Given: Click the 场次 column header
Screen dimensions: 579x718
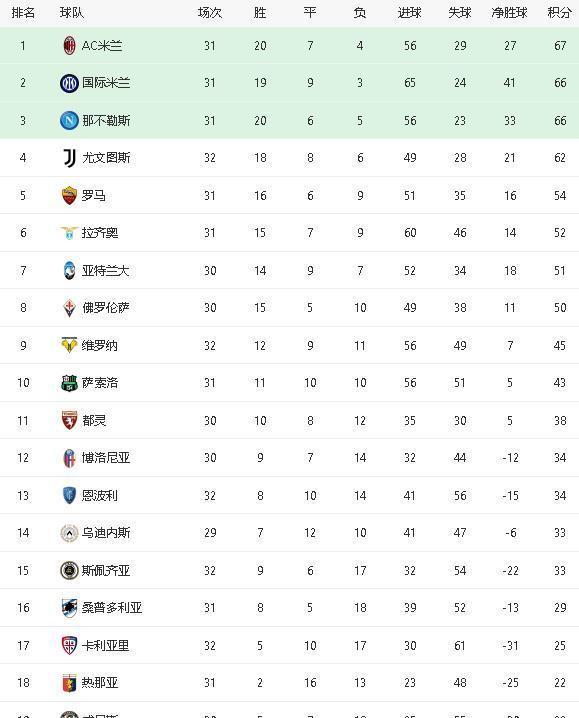Looking at the screenshot, I should (210, 13).
